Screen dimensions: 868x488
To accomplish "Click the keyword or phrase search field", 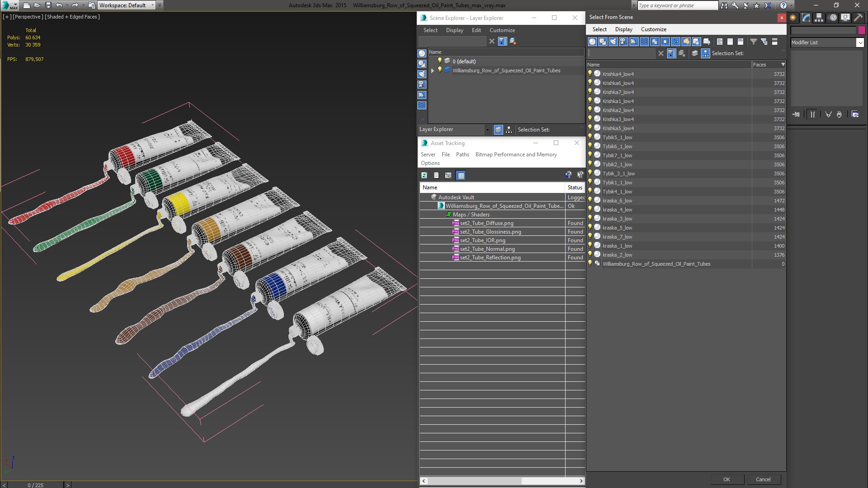I will point(678,5).
